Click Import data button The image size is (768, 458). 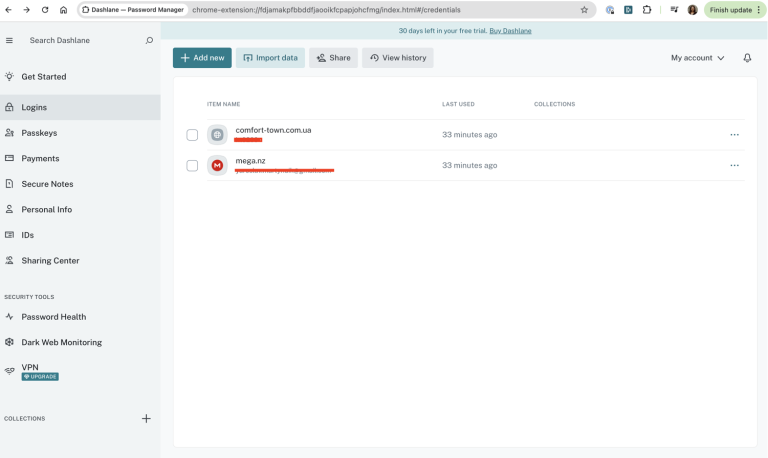270,58
